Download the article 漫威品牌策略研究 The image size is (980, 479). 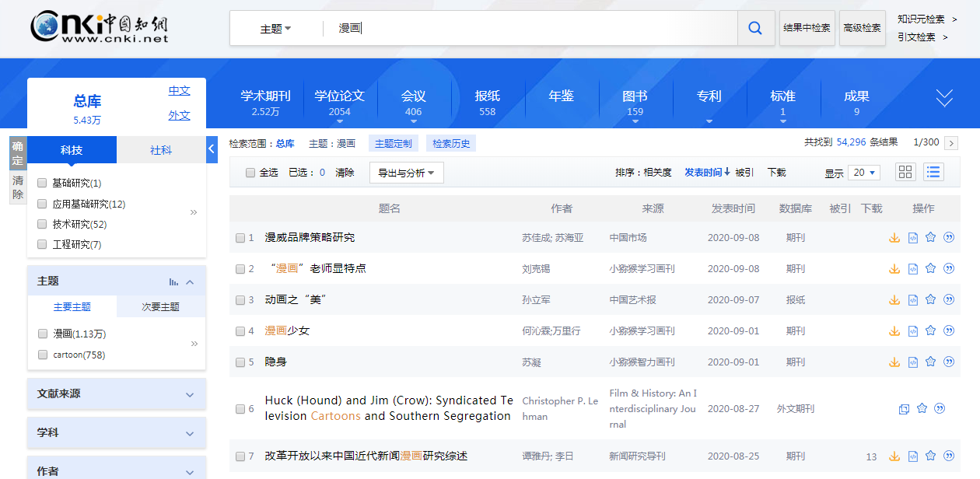pyautogui.click(x=894, y=238)
